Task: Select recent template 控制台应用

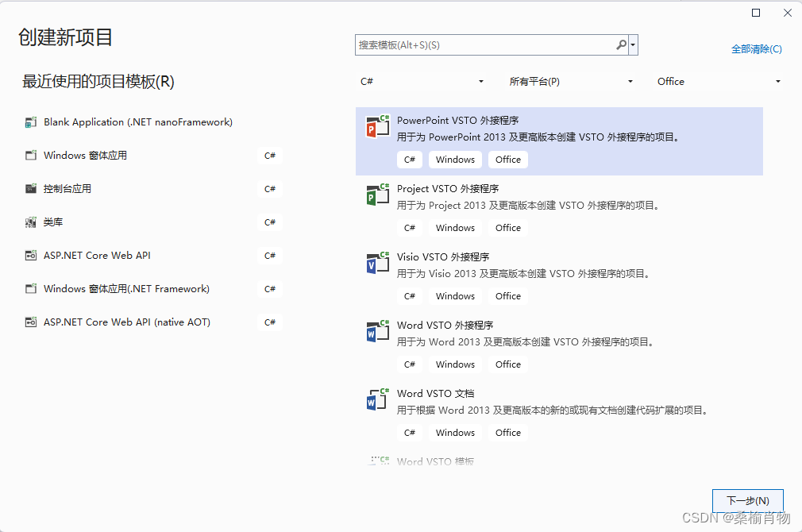Action: click(x=153, y=189)
